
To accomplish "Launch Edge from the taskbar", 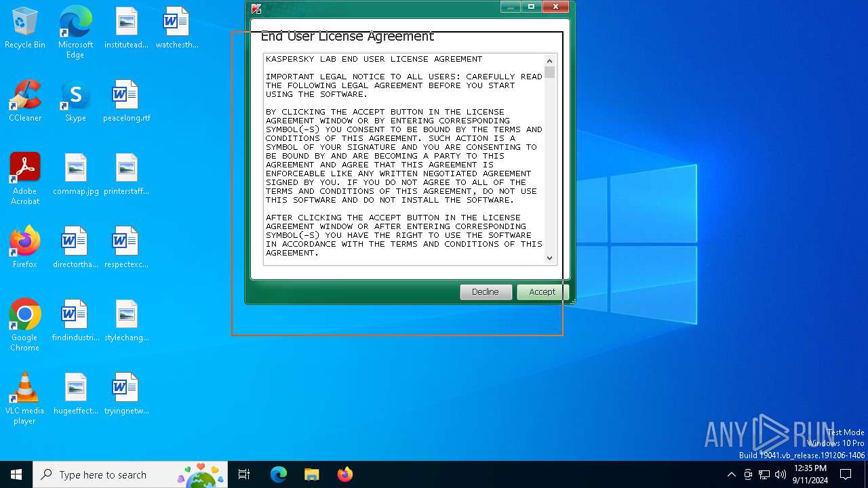I will click(279, 474).
